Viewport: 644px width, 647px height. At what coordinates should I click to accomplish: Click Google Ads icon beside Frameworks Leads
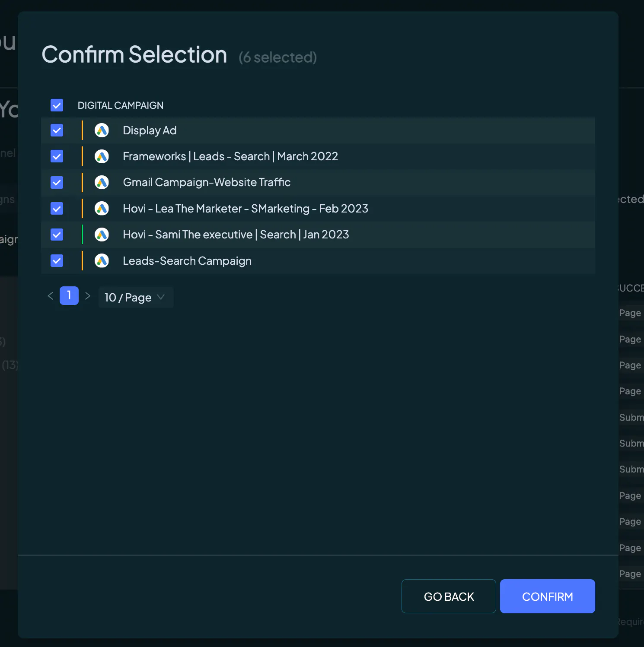coord(102,156)
